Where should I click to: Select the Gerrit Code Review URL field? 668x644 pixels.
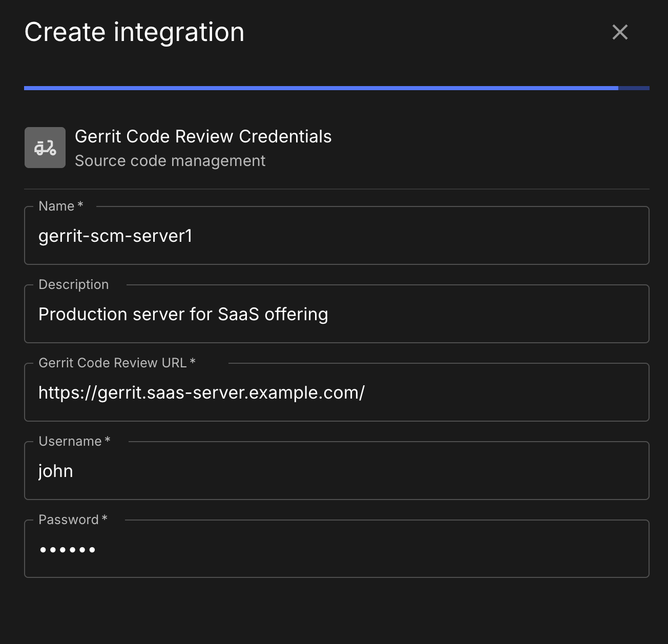(x=336, y=392)
